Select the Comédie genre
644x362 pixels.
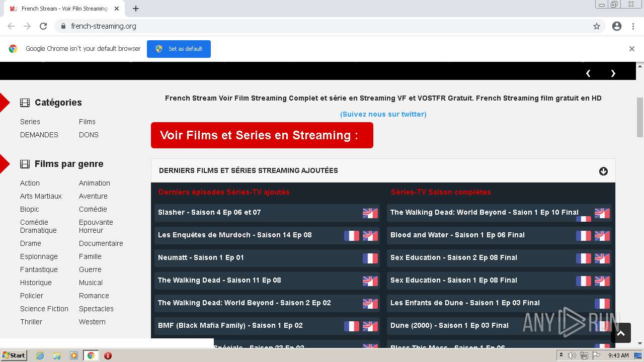point(93,209)
